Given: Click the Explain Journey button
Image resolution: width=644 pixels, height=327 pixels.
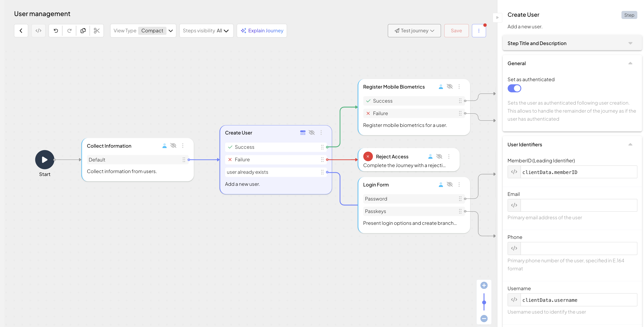Looking at the screenshot, I should [262, 31].
